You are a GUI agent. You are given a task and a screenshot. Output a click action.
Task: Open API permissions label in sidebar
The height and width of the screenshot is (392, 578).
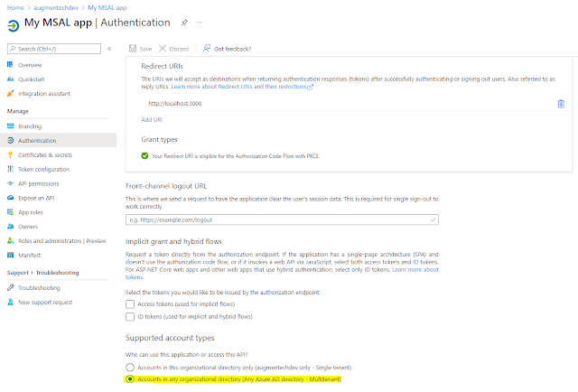pyautogui.click(x=39, y=183)
